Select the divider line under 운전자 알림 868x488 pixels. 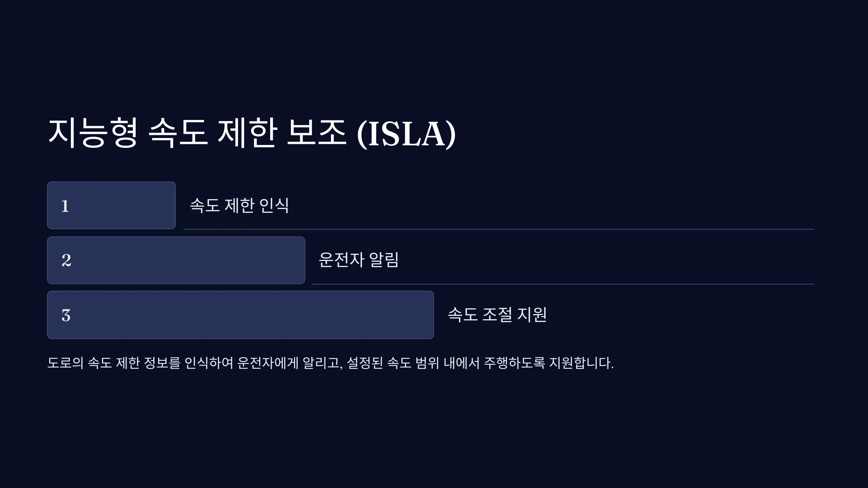click(563, 284)
